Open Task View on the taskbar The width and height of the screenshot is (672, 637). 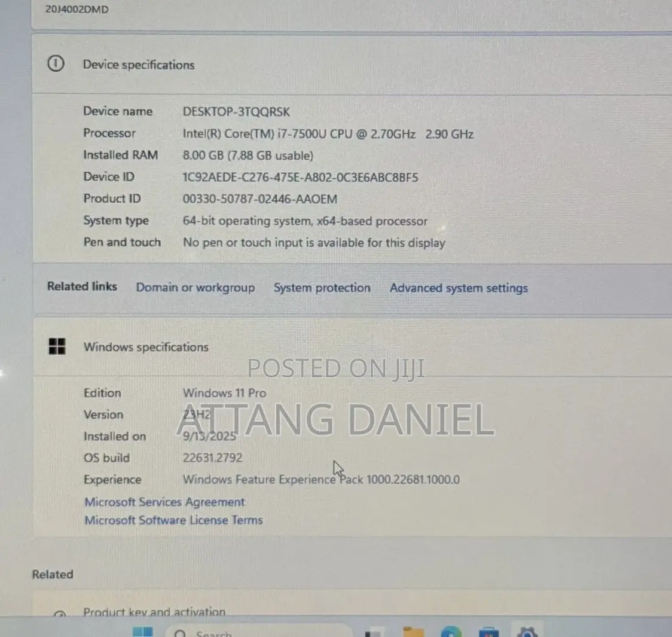click(x=372, y=633)
